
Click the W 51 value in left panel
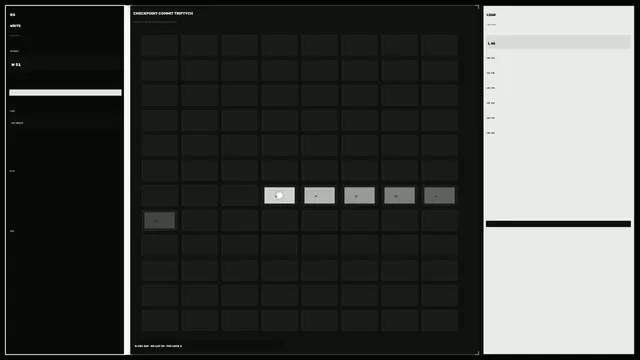coord(16,64)
